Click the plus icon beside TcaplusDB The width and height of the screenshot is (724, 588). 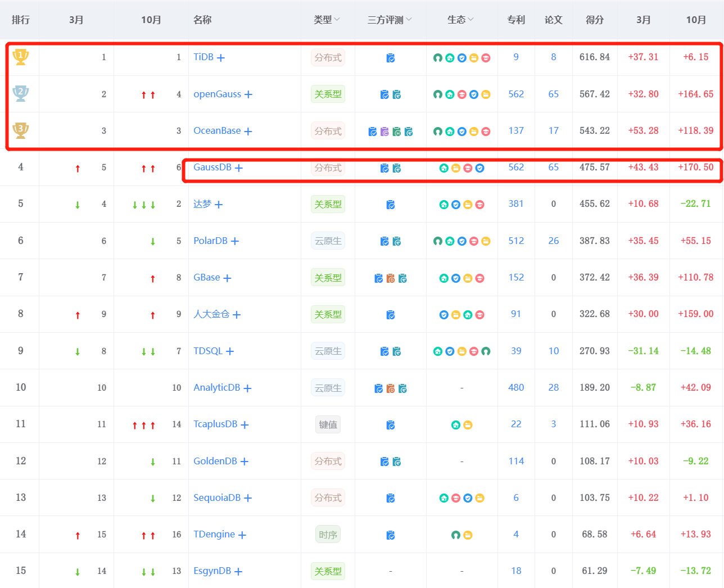pos(245,425)
